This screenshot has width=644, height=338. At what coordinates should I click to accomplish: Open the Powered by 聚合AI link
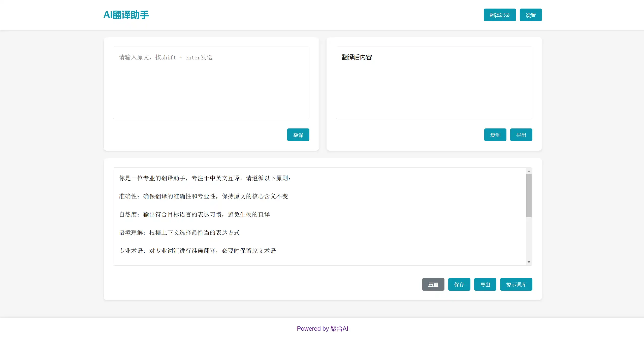(322, 329)
